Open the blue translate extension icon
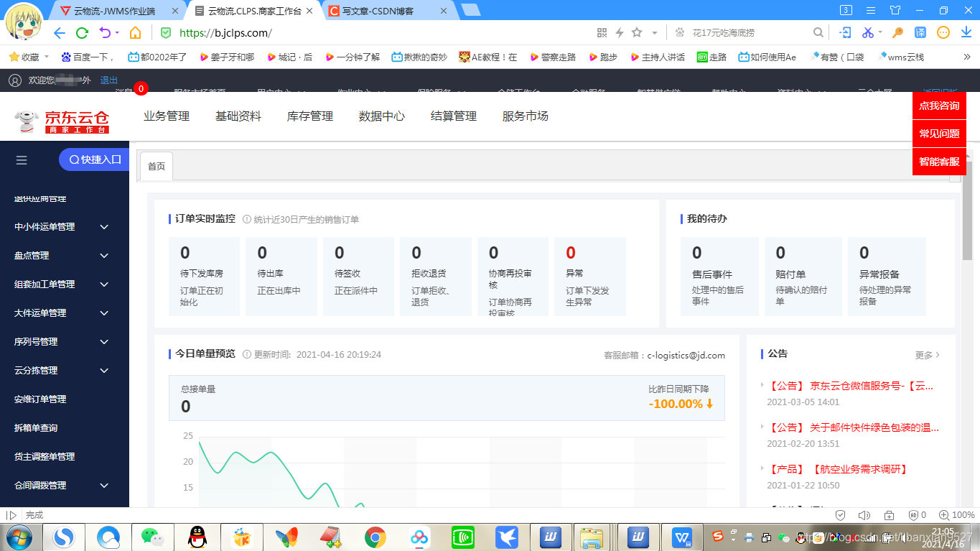This screenshot has width=980, height=551. pyautogui.click(x=920, y=33)
